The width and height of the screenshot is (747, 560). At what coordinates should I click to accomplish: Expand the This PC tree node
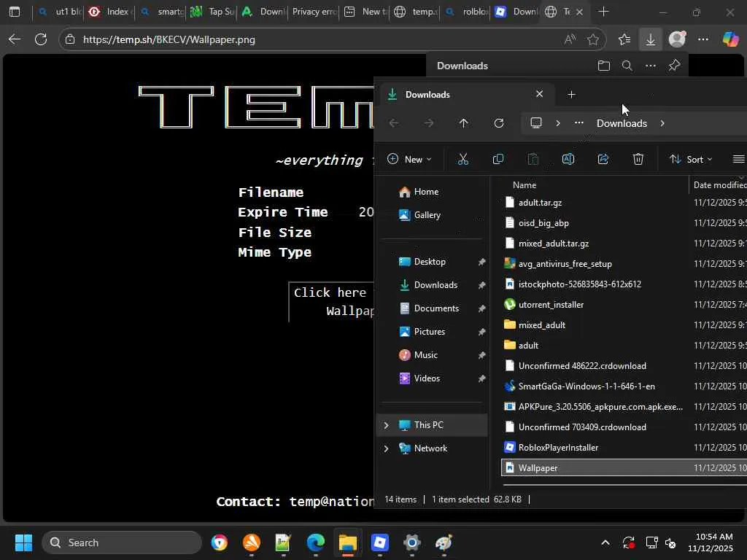(x=387, y=425)
